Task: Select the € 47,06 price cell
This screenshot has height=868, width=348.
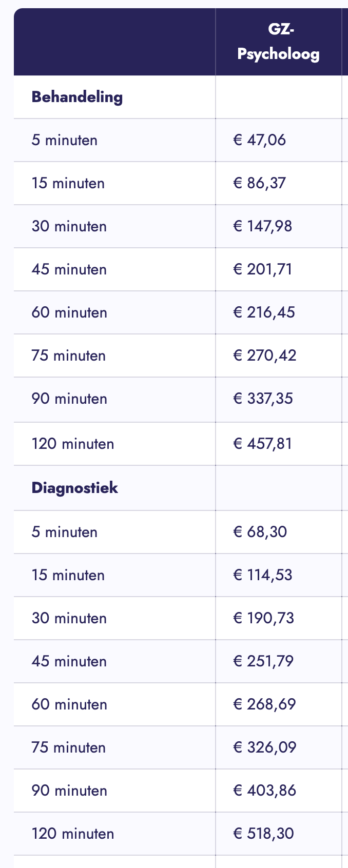Action: coord(259,140)
